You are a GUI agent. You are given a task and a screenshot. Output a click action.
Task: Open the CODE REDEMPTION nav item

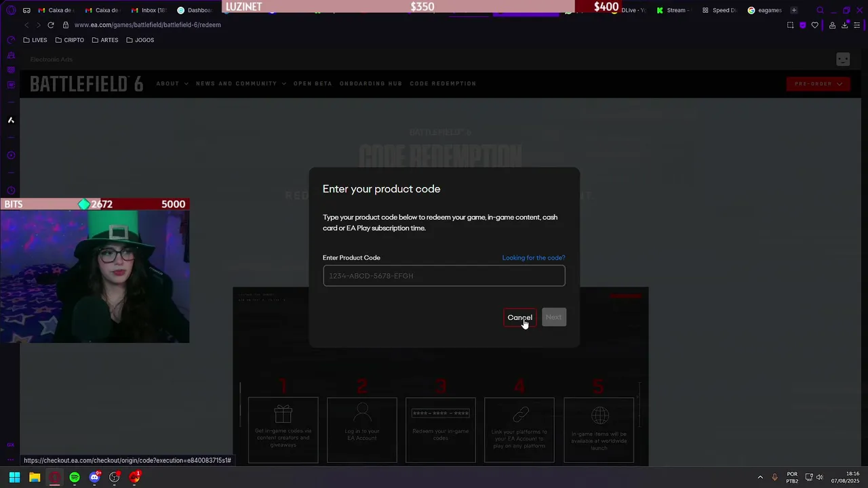[x=443, y=83]
